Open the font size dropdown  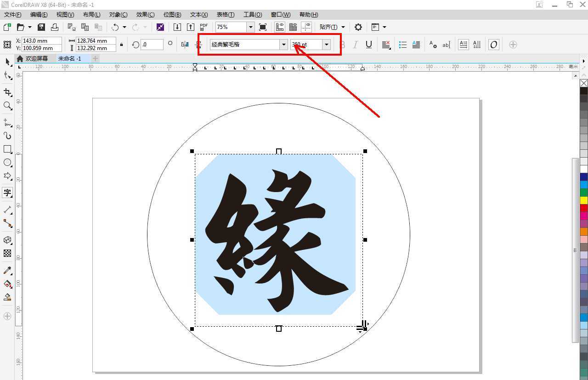(326, 44)
